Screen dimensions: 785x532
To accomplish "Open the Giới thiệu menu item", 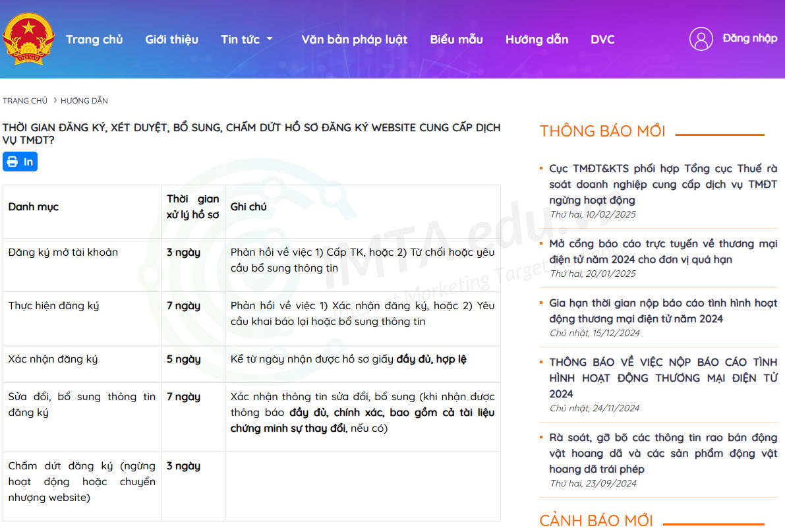I will tap(172, 39).
